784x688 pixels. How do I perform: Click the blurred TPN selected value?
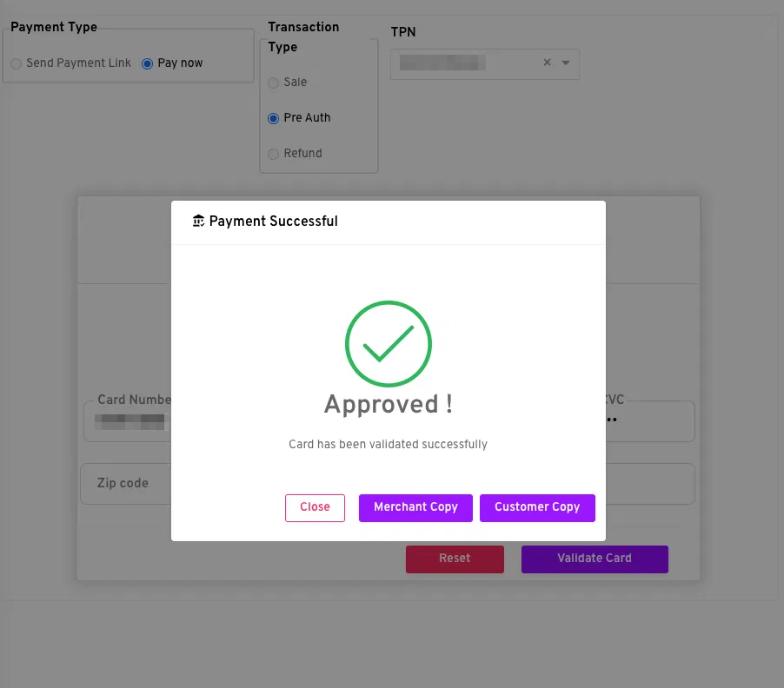443,63
